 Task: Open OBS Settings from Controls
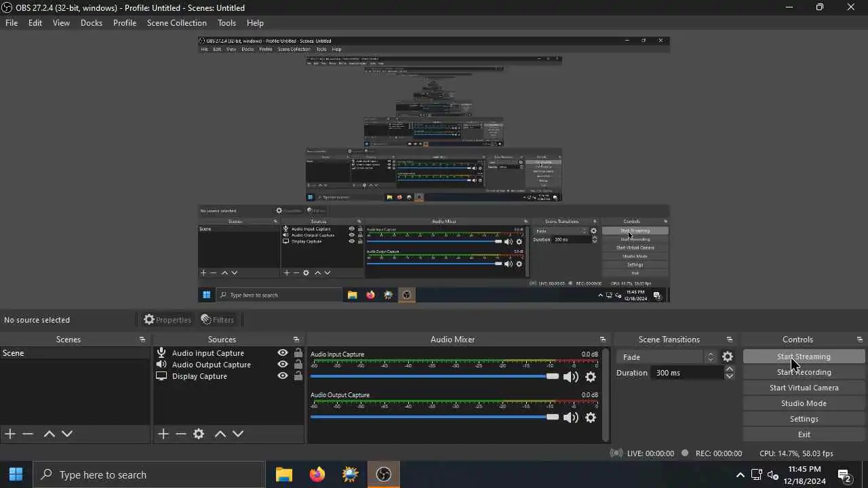(x=804, y=419)
